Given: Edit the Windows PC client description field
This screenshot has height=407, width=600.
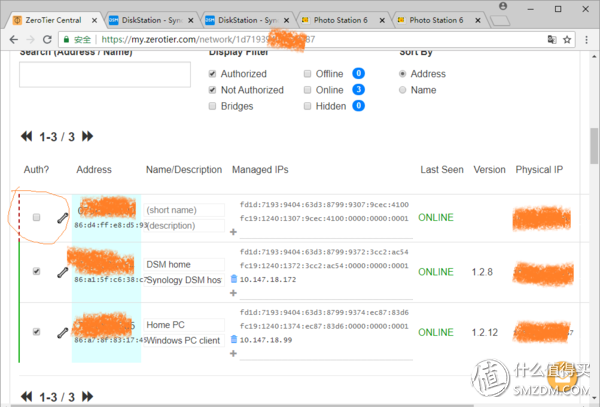Looking at the screenshot, I should (184, 340).
